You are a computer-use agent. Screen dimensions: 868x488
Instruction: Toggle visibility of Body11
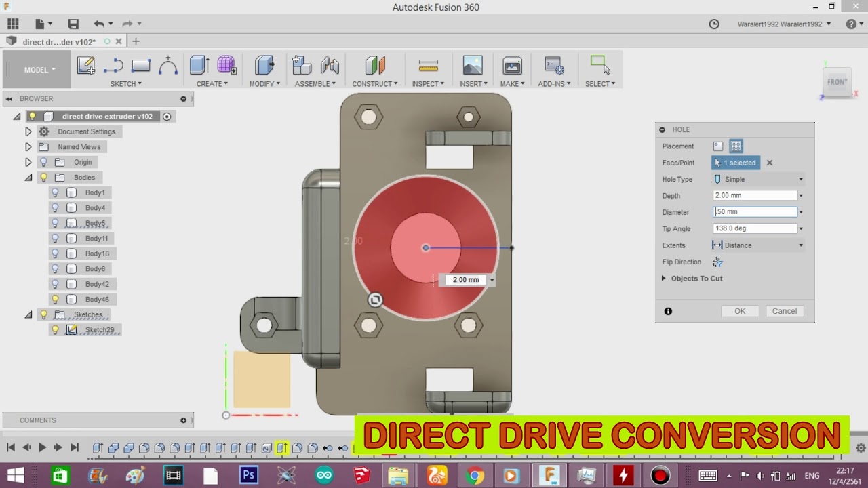(55, 239)
